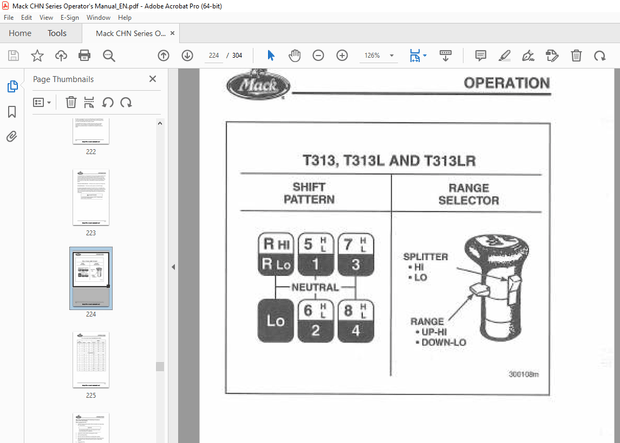Activate the hand pan tool
Image resolution: width=620 pixels, height=443 pixels.
pos(295,56)
